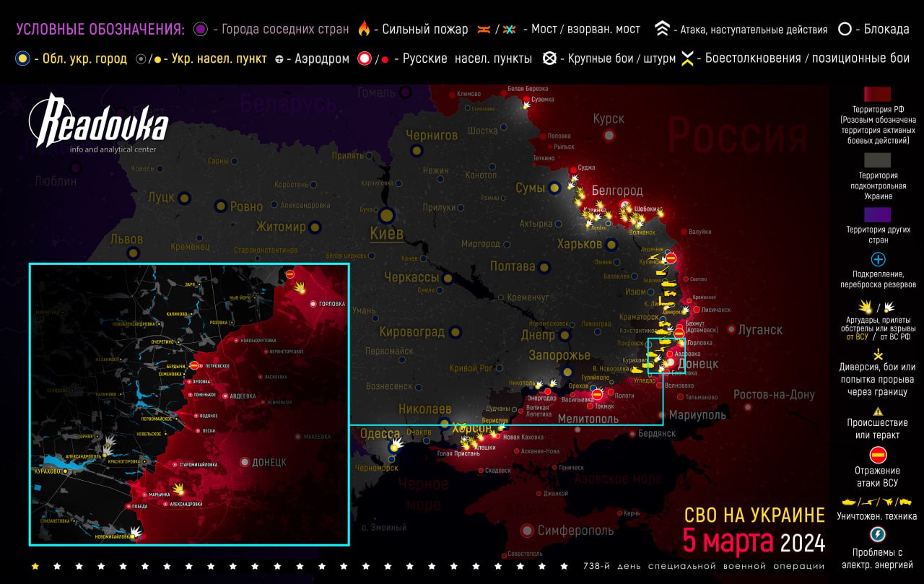Click the Луганск city label
The width and height of the screenshot is (924, 584).
tap(760, 329)
